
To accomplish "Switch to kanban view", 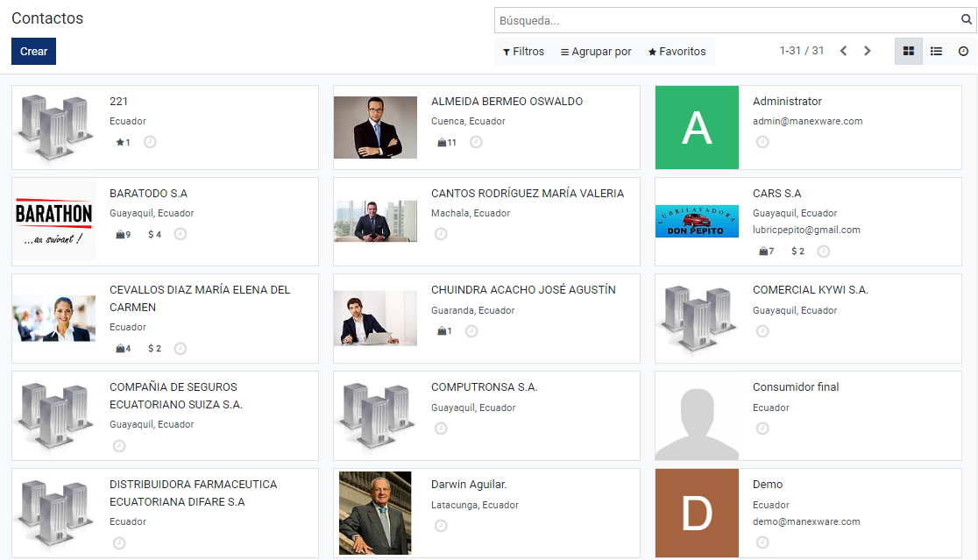I will [908, 51].
